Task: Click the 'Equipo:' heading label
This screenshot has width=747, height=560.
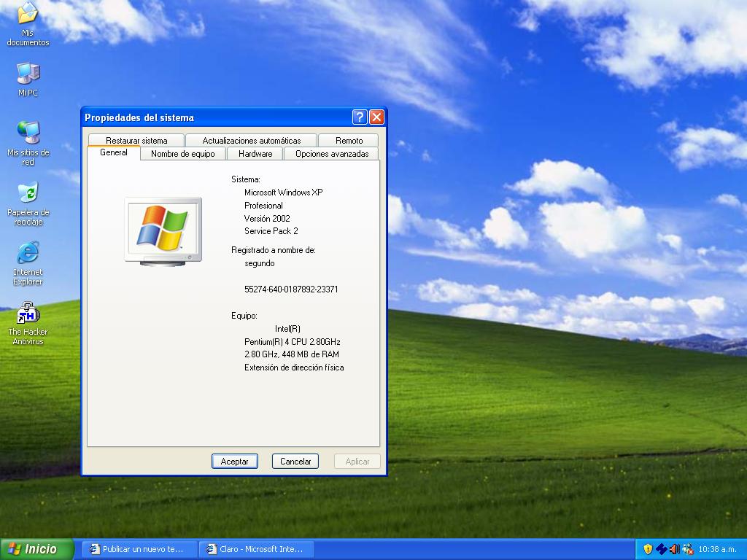Action: 244,315
